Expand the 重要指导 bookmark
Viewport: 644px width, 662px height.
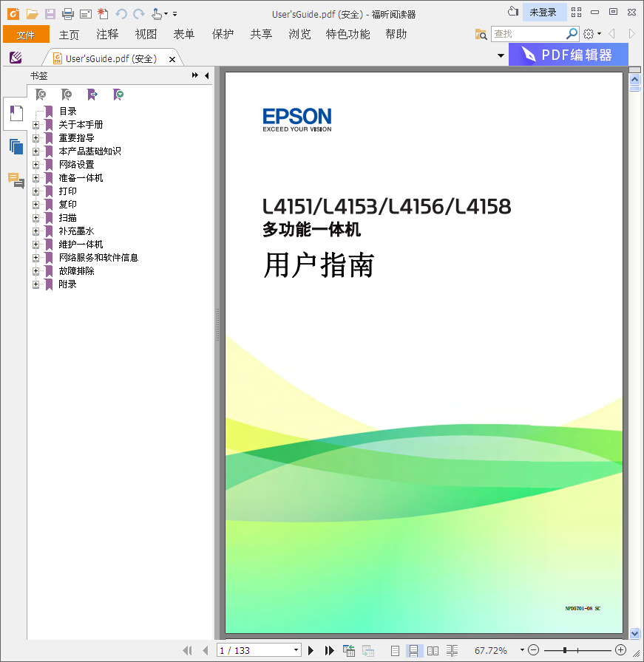(x=36, y=138)
